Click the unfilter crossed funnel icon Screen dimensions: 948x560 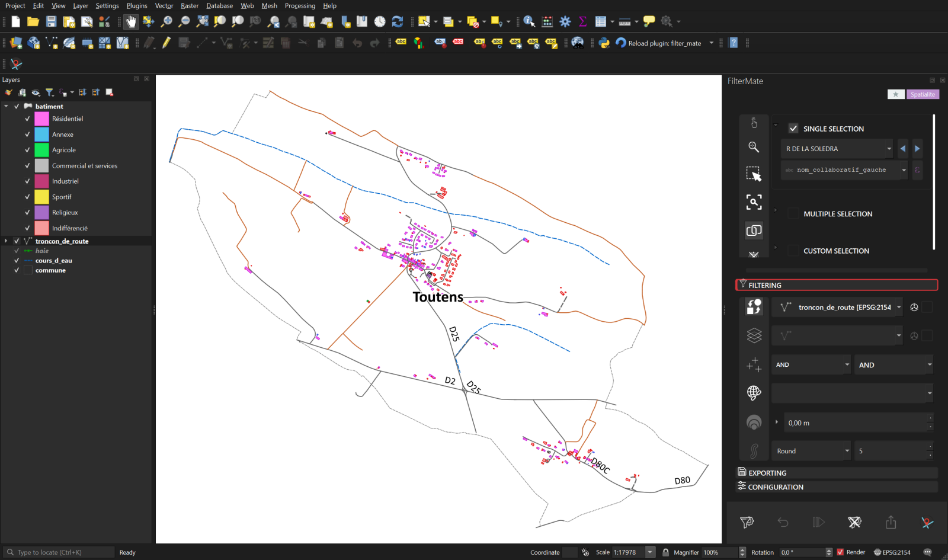(x=854, y=522)
